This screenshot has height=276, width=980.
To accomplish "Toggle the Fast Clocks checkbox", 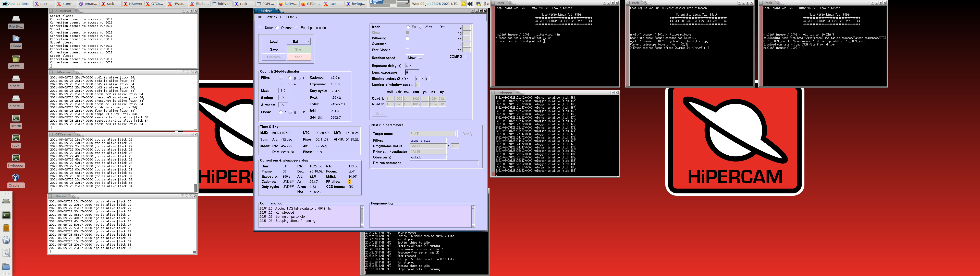I will point(408,50).
